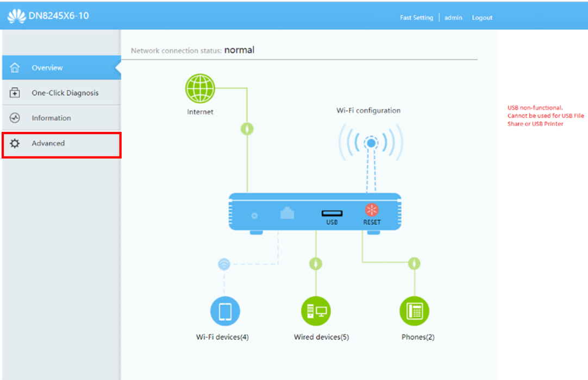The image size is (588, 380).
Task: Select the Overview menu item
Action: coord(47,68)
